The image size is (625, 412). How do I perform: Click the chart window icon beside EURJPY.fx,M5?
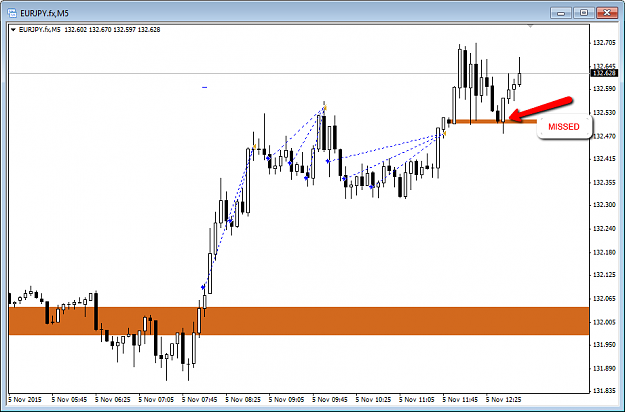[12, 13]
